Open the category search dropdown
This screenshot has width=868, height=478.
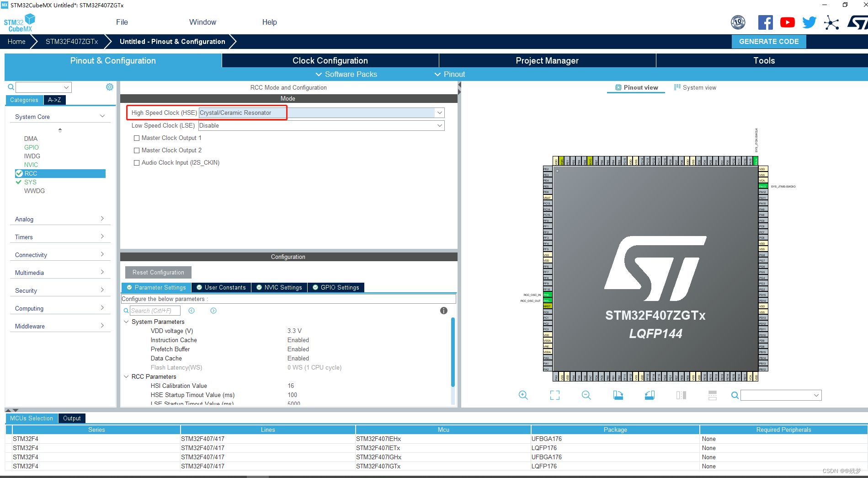66,87
